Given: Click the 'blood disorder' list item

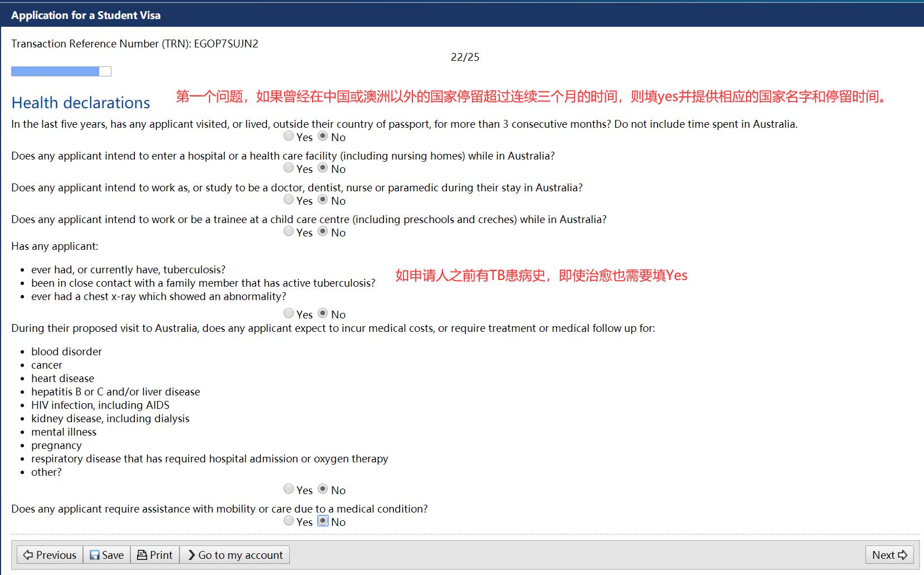Looking at the screenshot, I should pyautogui.click(x=67, y=351).
